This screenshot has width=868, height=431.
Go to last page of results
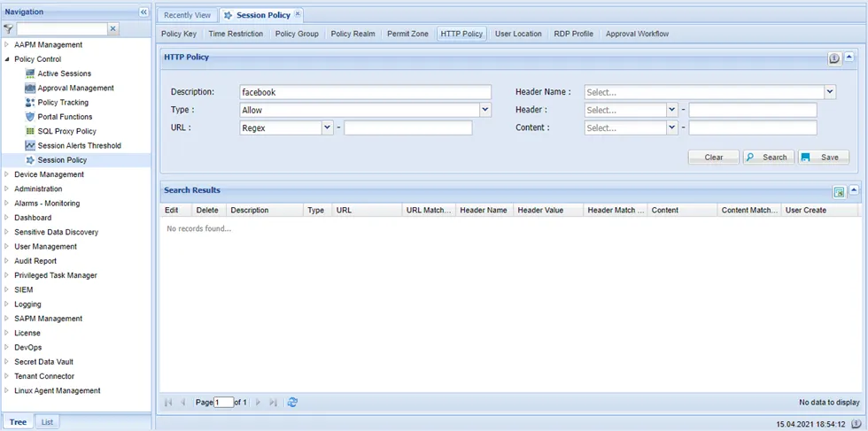(273, 402)
